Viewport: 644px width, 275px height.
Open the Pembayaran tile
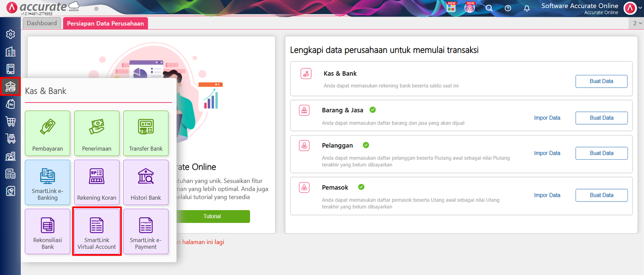(47, 133)
